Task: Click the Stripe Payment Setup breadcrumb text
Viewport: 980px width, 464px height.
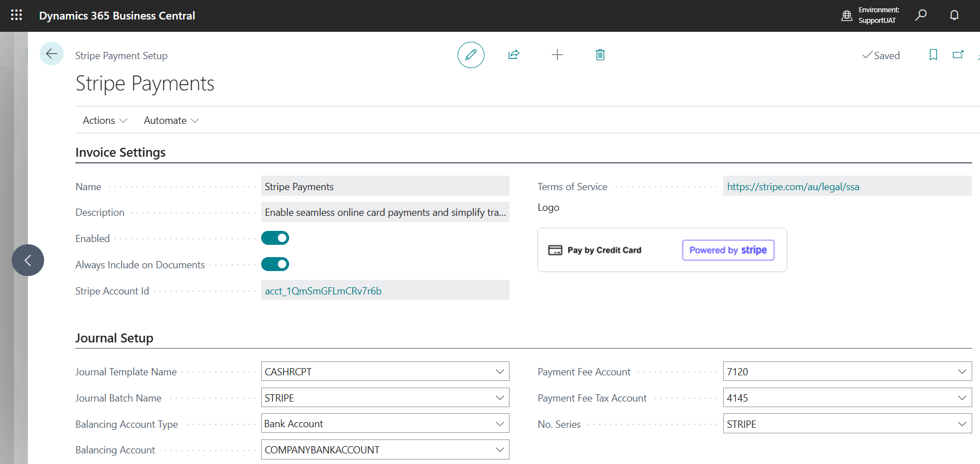Action: coord(121,55)
